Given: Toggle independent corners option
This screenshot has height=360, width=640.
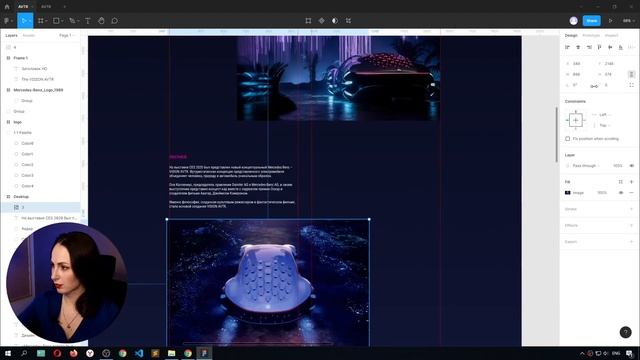Looking at the screenshot, I should 631,85.
